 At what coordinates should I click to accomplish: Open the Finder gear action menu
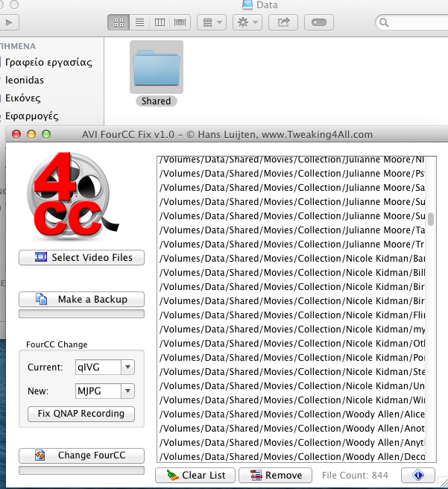[x=247, y=23]
